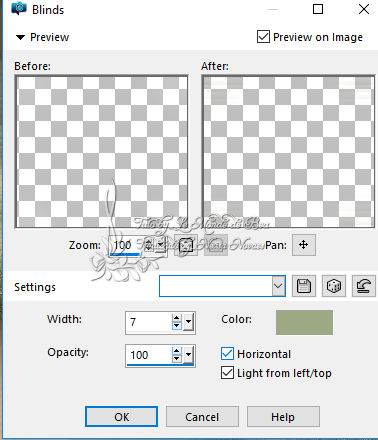The width and height of the screenshot is (378, 440).
Task: Click the Width spinner up arrow
Action: click(x=177, y=318)
